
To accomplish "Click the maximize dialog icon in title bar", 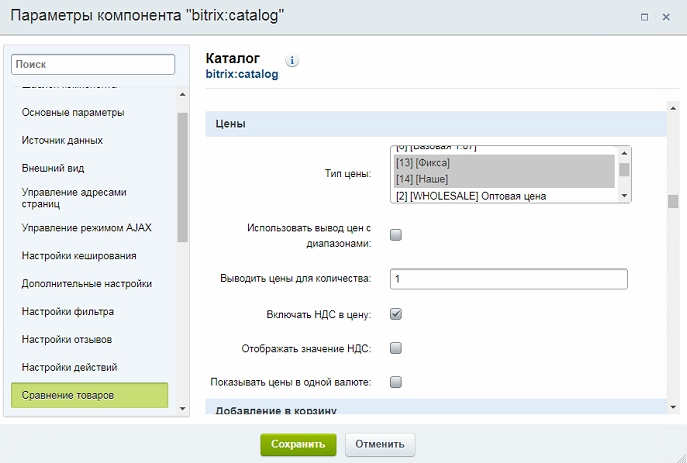I will coord(645,18).
